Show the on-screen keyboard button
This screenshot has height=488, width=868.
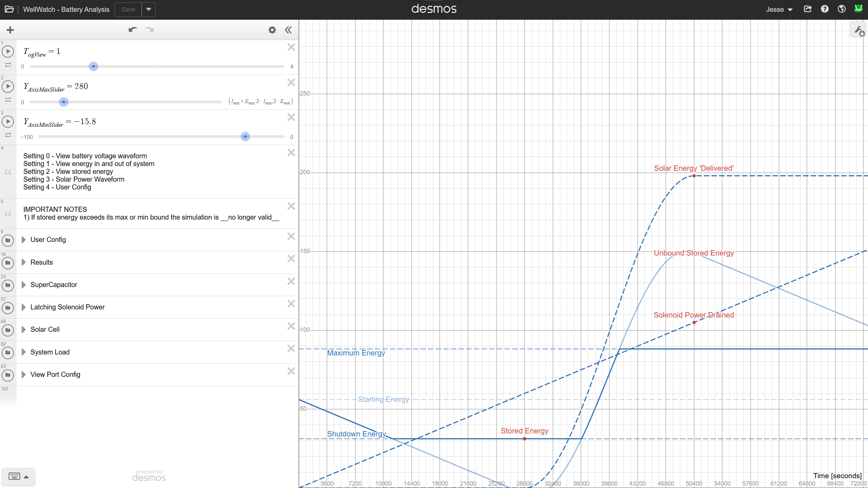[18, 476]
